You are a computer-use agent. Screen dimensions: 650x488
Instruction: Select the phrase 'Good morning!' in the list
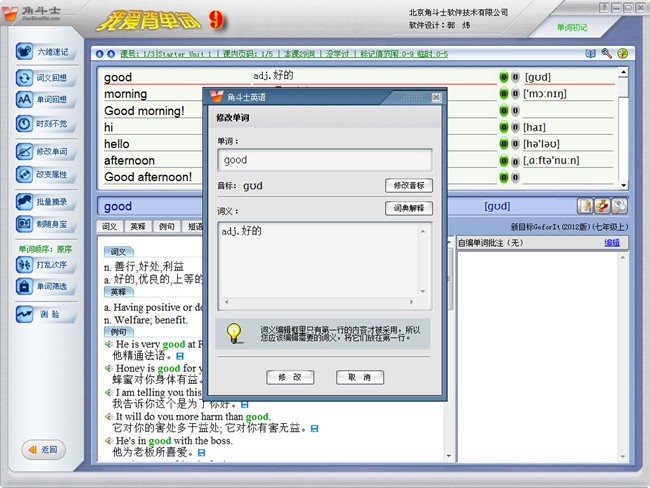pos(144,111)
